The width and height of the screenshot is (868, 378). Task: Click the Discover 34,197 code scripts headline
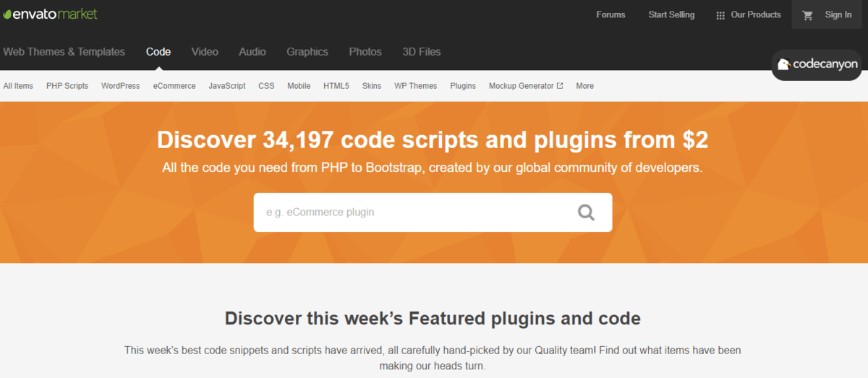433,139
